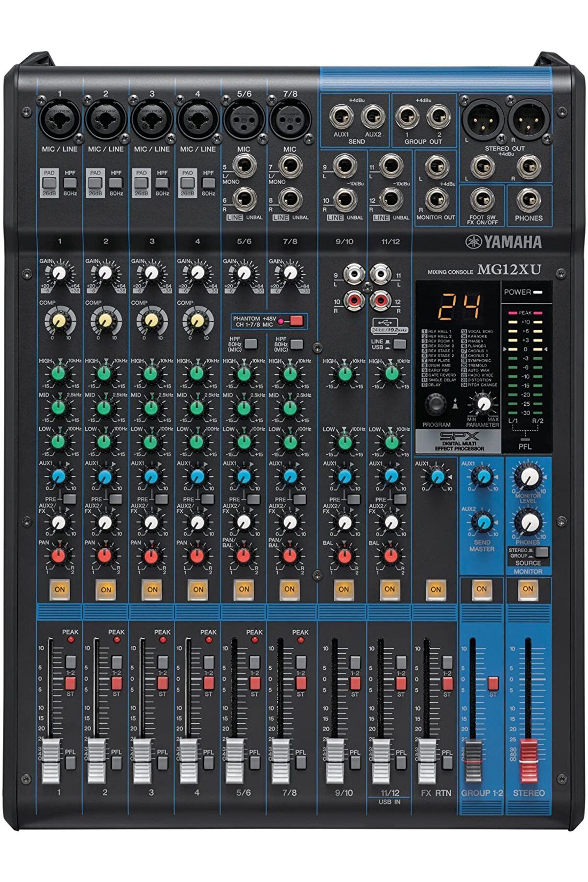Image resolution: width=588 pixels, height=882 pixels.
Task: Toggle the GROUP 1-2 ON button
Action: [482, 588]
